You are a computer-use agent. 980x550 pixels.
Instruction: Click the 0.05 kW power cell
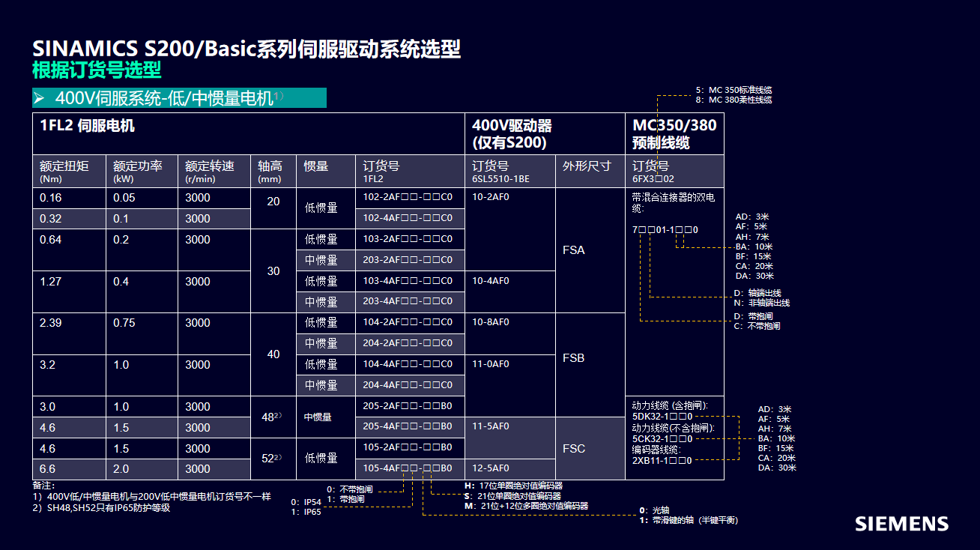[142, 198]
